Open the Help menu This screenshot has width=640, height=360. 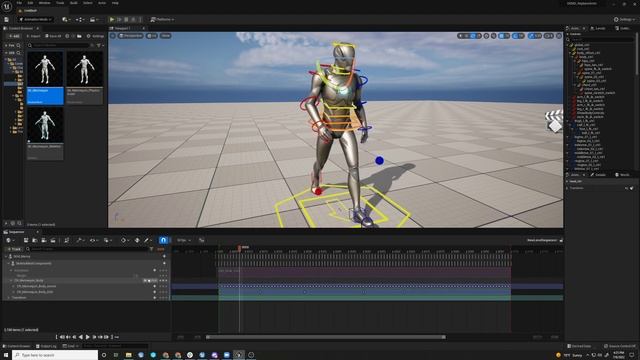point(115,3)
